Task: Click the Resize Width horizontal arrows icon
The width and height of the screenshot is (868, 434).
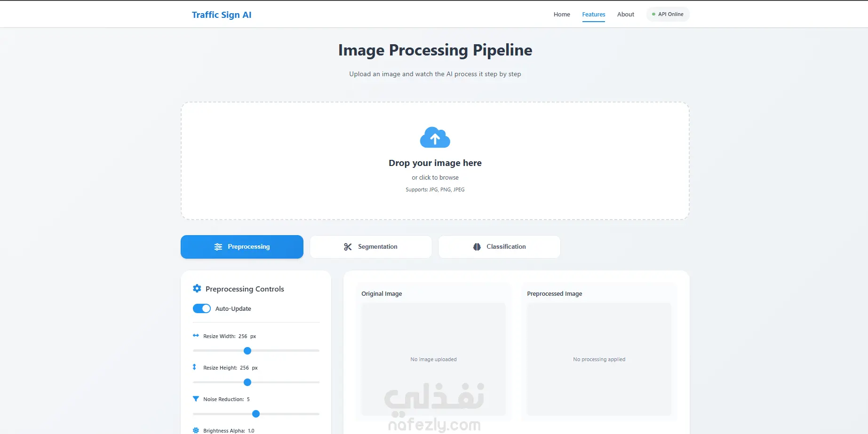Action: click(196, 336)
